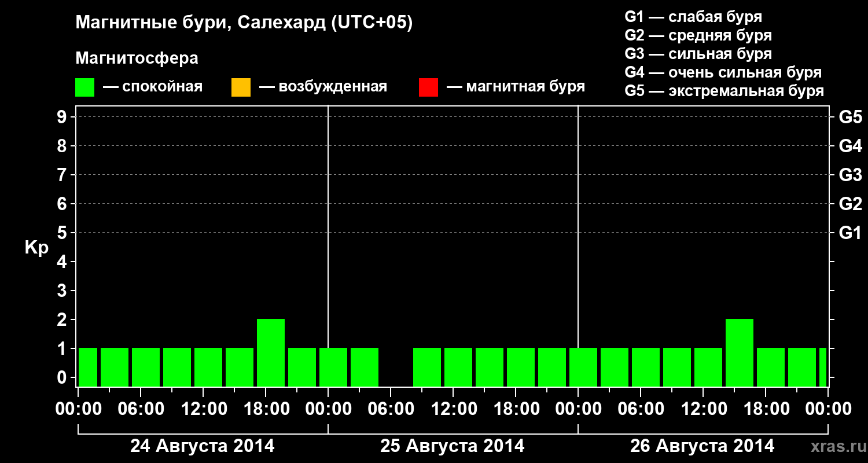Click the '— спокойная' legend label
This screenshot has height=463, width=868.
[152, 87]
